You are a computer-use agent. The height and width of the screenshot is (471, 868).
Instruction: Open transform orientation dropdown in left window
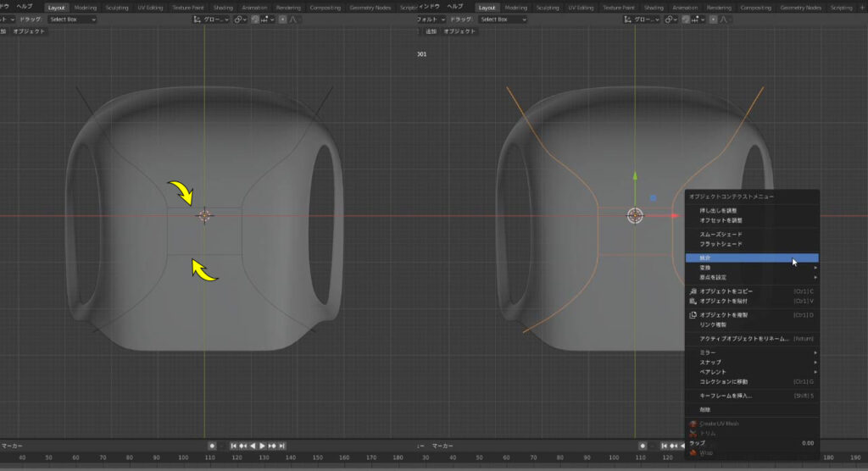(x=211, y=19)
